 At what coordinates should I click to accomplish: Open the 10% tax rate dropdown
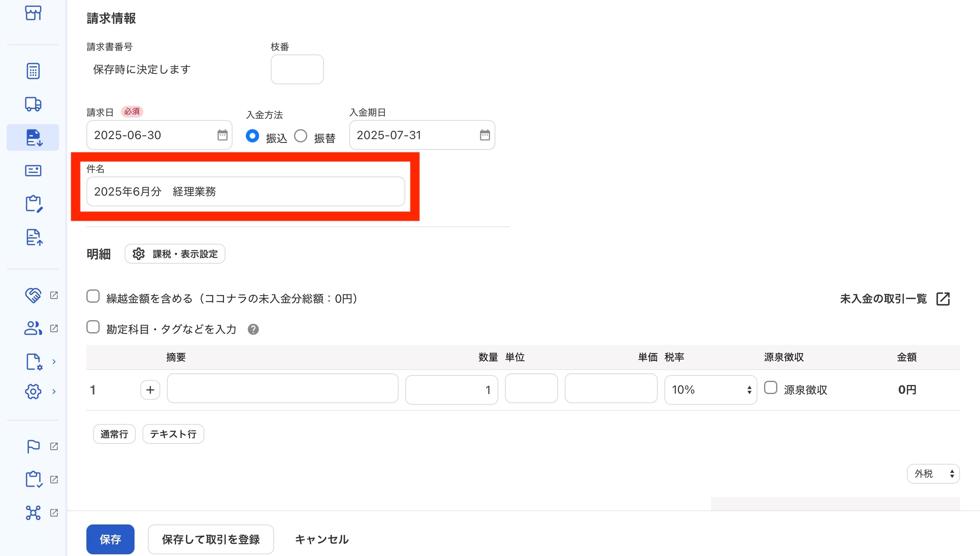pyautogui.click(x=710, y=389)
